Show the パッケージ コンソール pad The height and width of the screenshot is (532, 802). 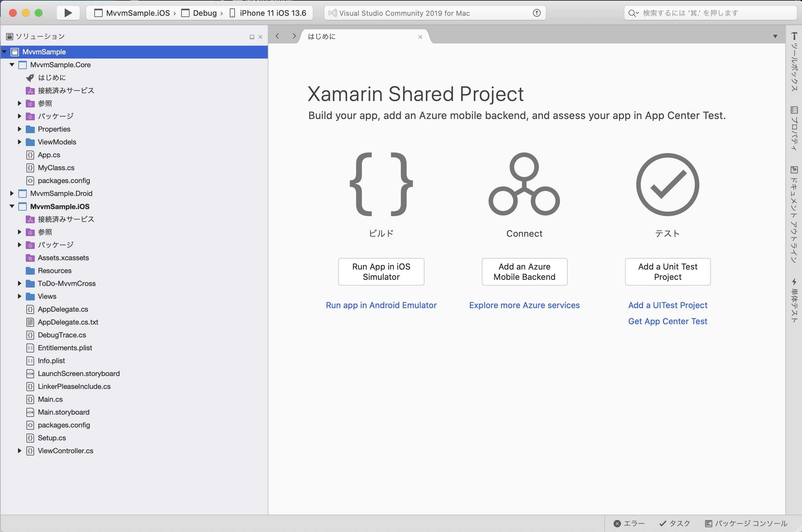tap(746, 523)
